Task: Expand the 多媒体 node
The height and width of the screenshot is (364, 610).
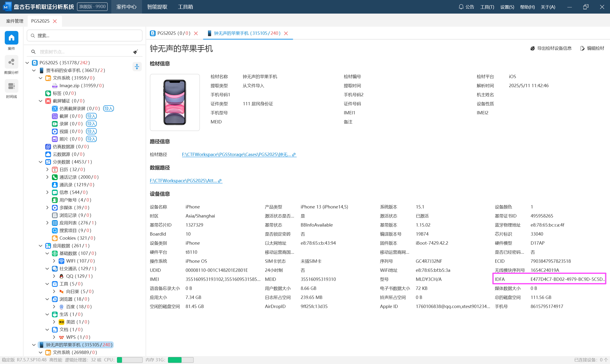Action: click(x=47, y=207)
